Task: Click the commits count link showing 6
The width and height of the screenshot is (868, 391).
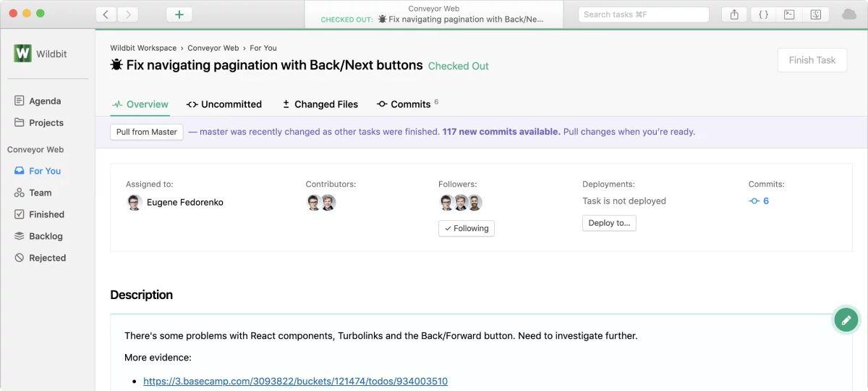Action: tap(759, 201)
